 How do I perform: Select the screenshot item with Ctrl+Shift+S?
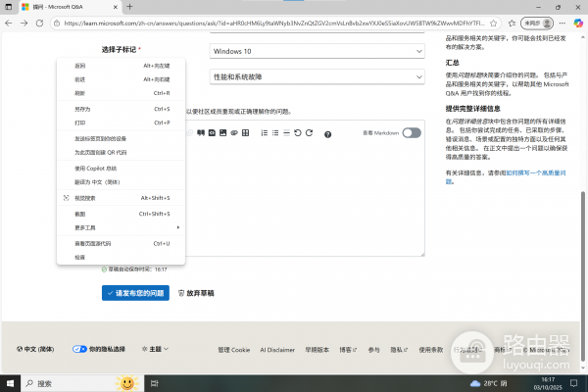[122, 214]
